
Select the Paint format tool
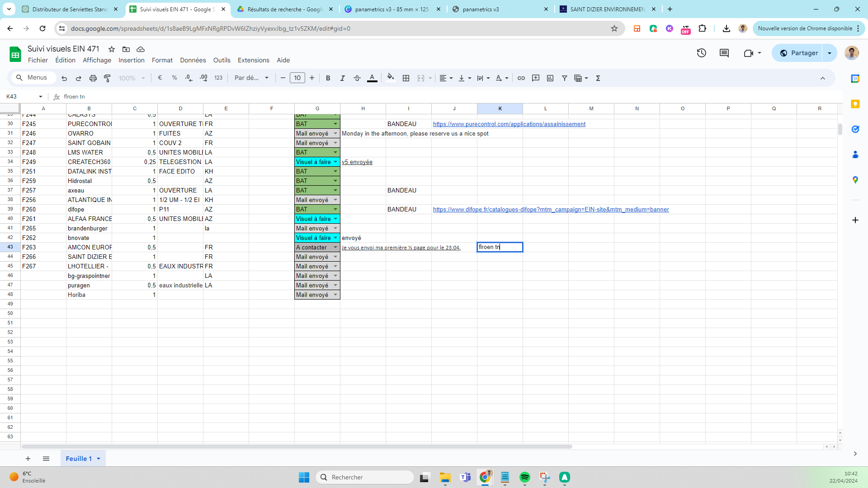(108, 78)
